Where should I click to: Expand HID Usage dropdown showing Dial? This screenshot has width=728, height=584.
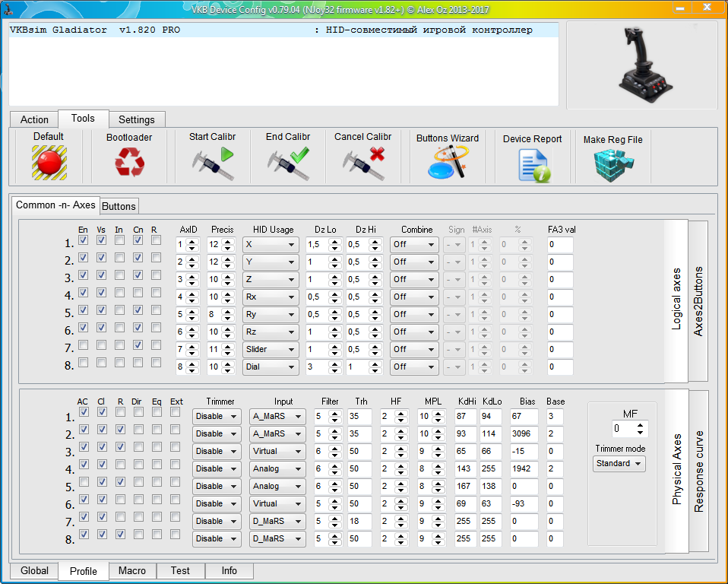pyautogui.click(x=271, y=367)
